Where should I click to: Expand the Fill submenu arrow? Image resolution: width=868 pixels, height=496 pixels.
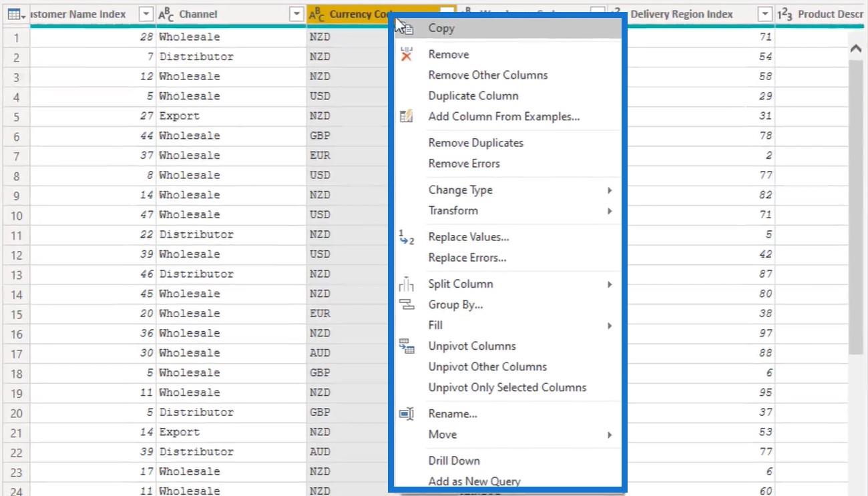click(x=610, y=326)
